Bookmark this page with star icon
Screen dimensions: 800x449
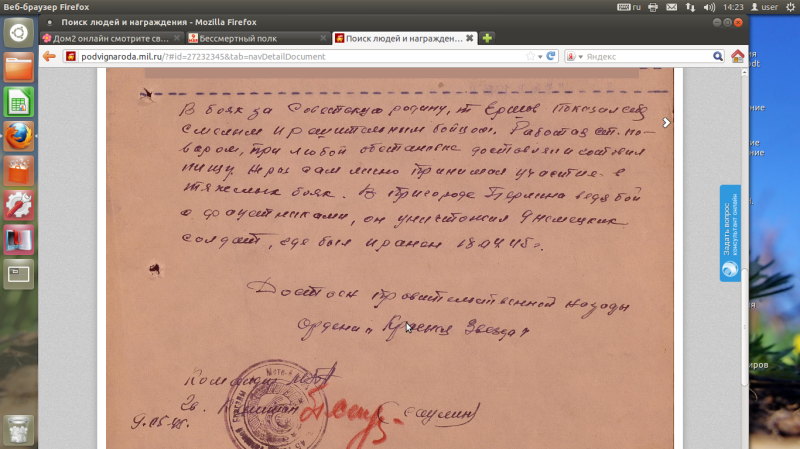point(531,56)
